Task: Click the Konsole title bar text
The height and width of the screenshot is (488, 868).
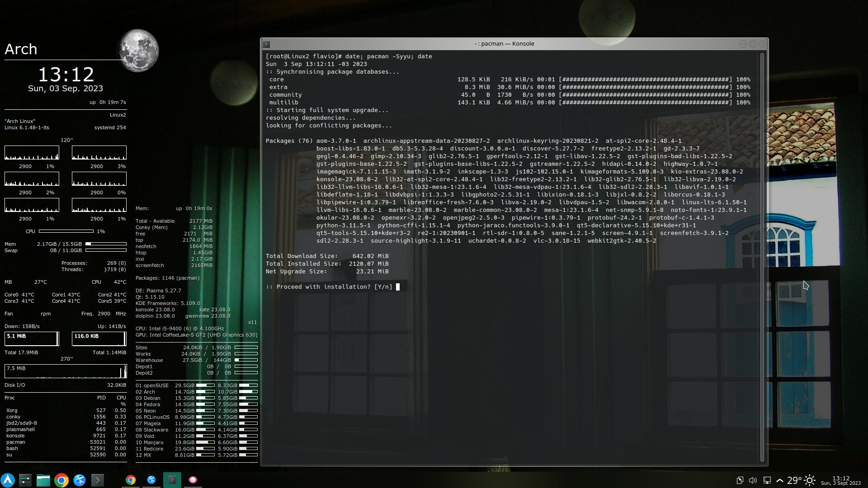Action: tap(504, 44)
